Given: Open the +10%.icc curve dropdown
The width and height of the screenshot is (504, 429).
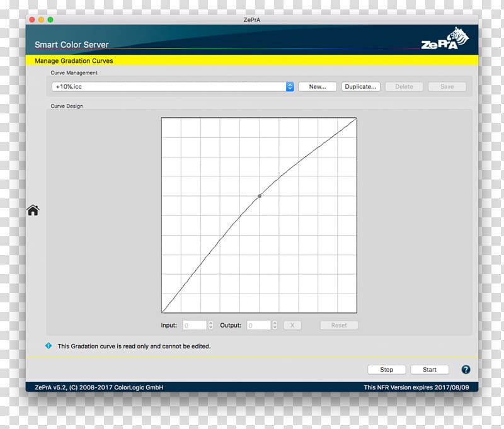Looking at the screenshot, I should click(x=290, y=87).
